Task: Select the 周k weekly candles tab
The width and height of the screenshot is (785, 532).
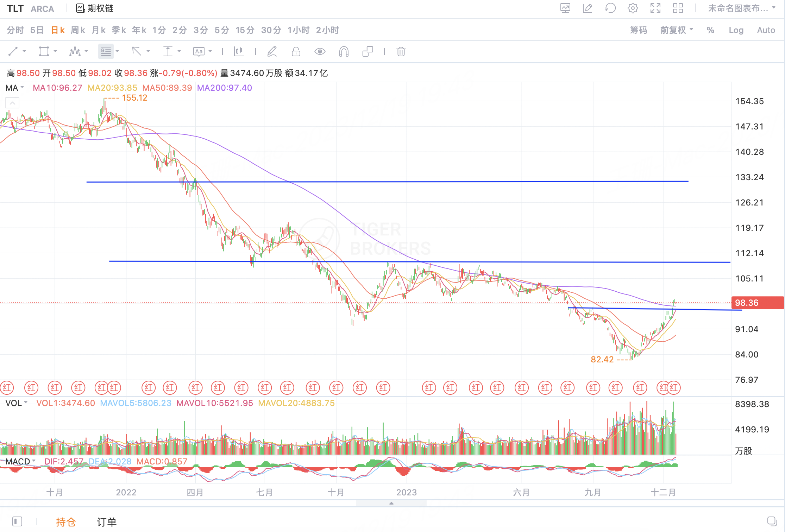Action: click(78, 30)
